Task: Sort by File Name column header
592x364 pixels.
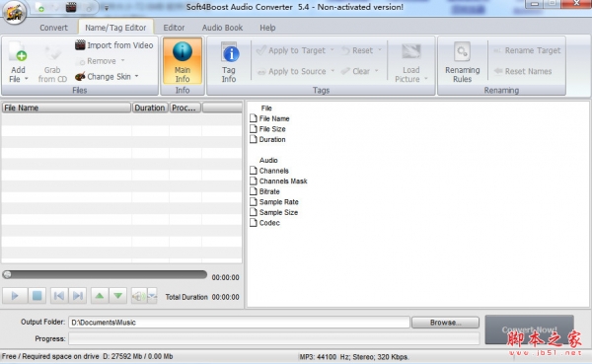Action: click(66, 108)
